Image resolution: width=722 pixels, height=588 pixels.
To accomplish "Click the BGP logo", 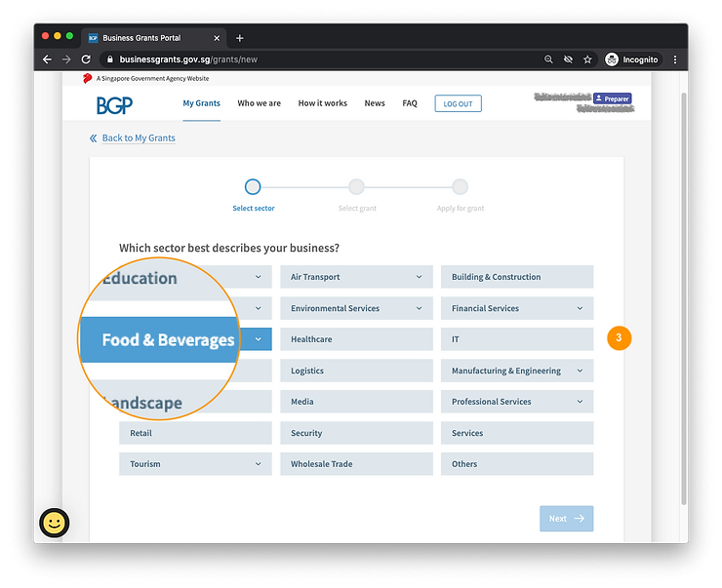I will tap(115, 105).
